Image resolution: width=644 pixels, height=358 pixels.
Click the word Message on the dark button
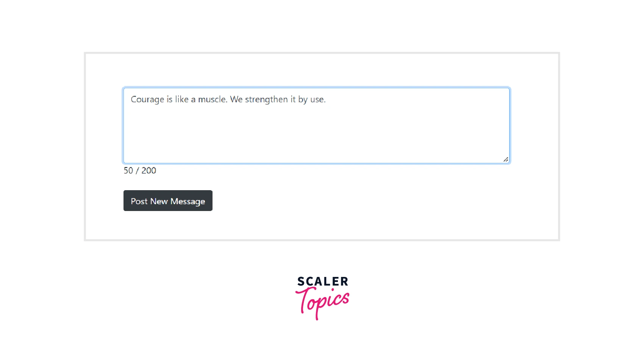(188, 202)
